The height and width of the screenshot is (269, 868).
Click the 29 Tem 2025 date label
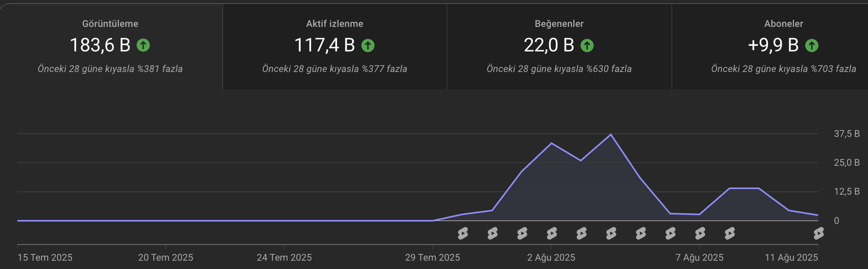(x=432, y=258)
